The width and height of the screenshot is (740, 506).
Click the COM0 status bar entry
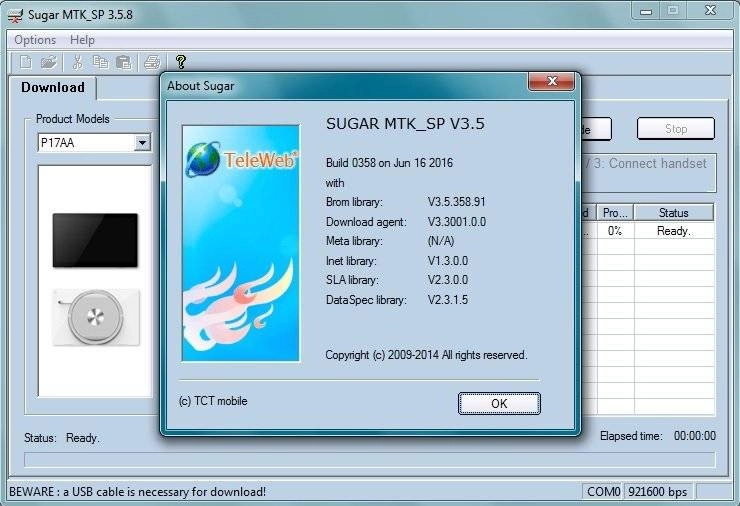(603, 492)
